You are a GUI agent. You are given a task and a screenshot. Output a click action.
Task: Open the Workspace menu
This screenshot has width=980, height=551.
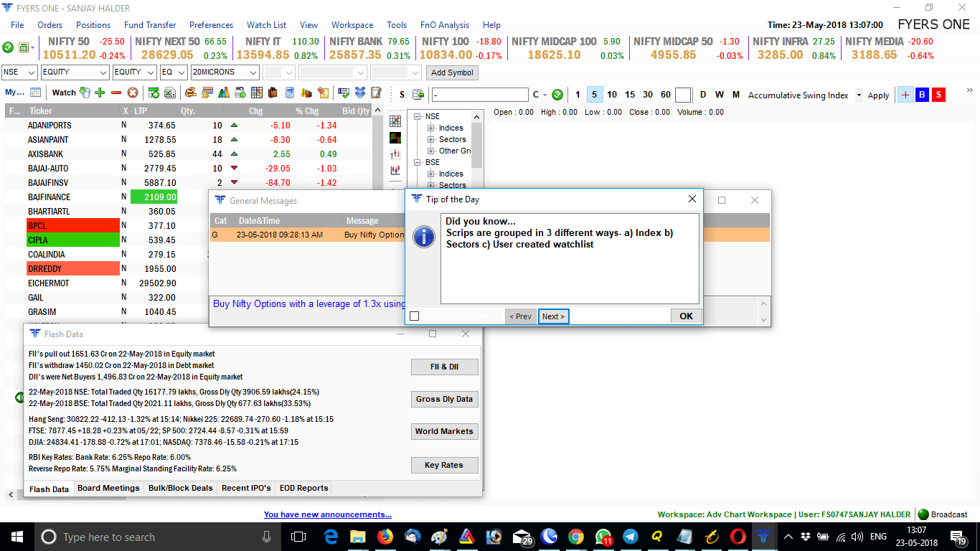(x=352, y=25)
